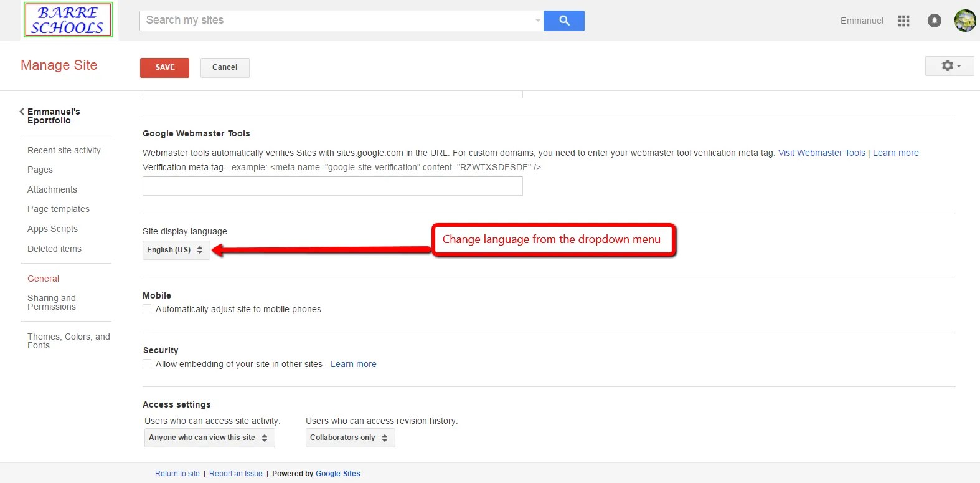Open Apps Scripts in the sidebar
The height and width of the screenshot is (483, 980).
coord(52,229)
